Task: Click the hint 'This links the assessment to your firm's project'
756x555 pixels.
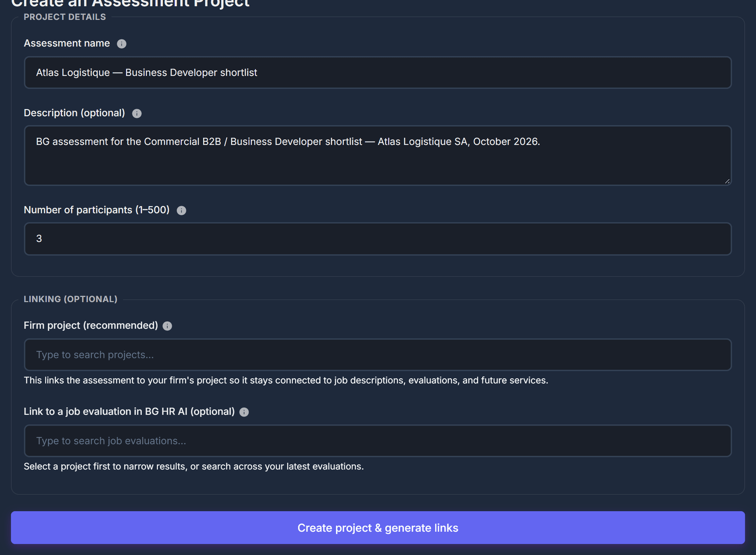Action: click(286, 380)
